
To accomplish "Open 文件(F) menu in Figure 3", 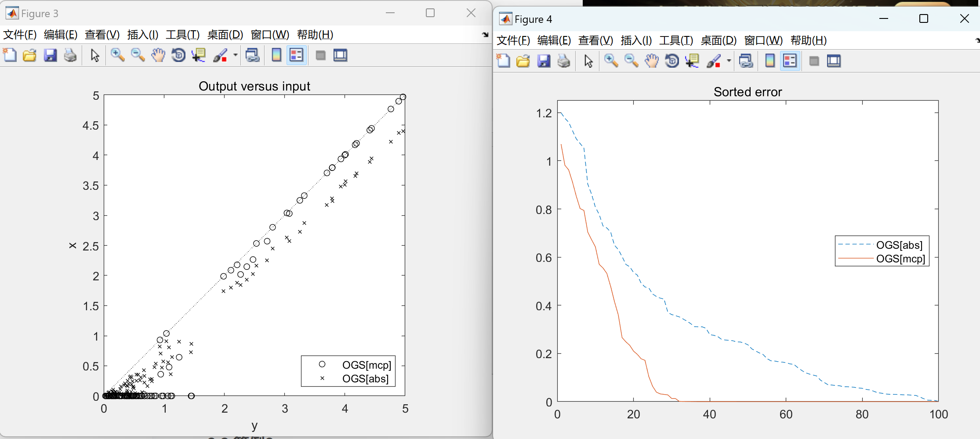I will coord(20,35).
